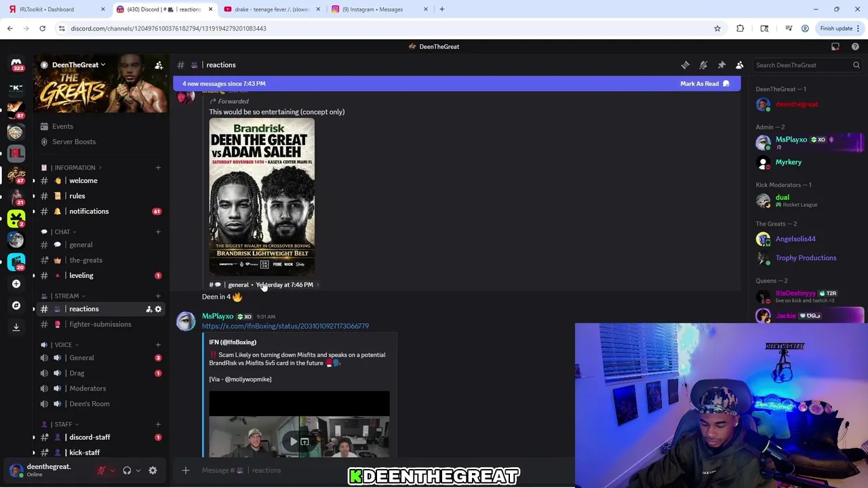Open discord-staff channel
Viewport: 868px width, 488px height.
100,437
